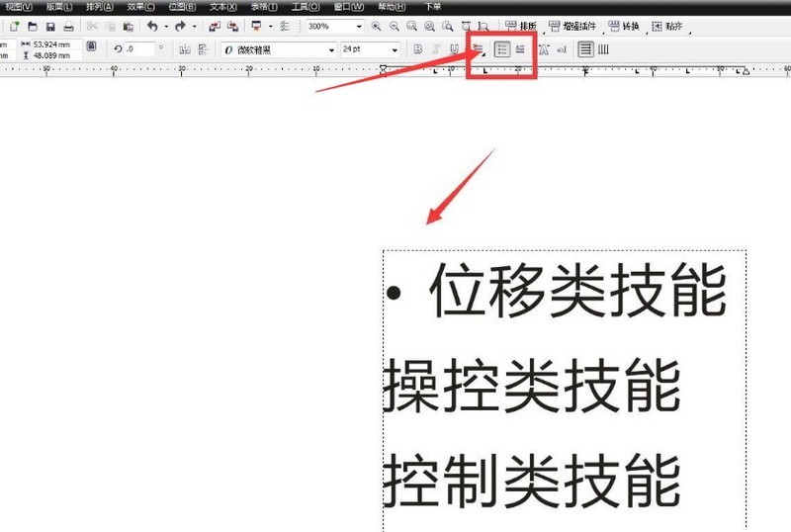
Task: Click the Zoom to page height icon
Action: [483, 27]
